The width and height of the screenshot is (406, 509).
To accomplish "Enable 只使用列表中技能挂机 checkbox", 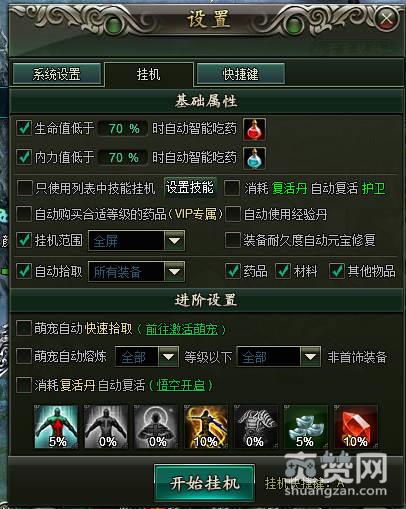I will click(x=25, y=188).
